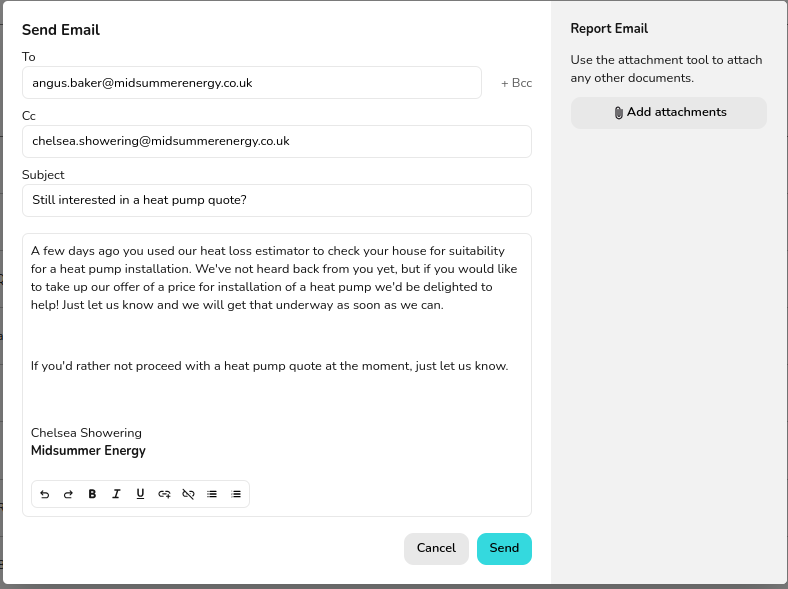
Task: Edit the Subject line field
Action: click(x=276, y=200)
